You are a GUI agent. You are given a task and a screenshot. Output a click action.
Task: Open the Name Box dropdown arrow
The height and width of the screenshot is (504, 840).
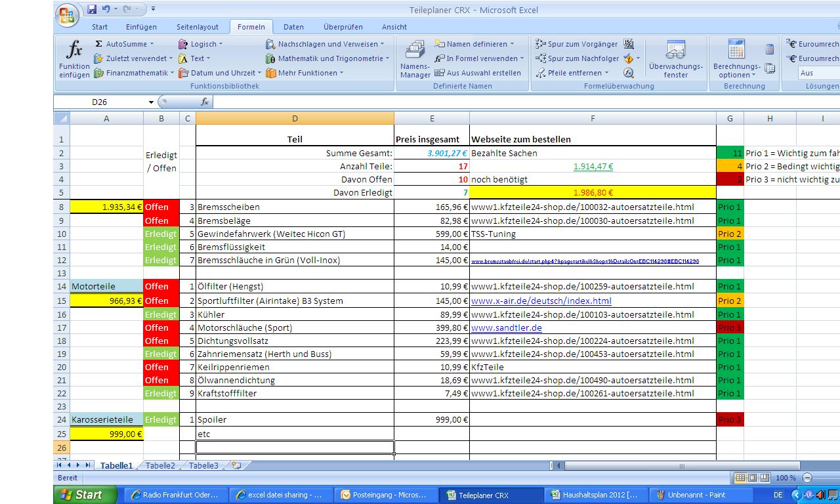tap(151, 102)
